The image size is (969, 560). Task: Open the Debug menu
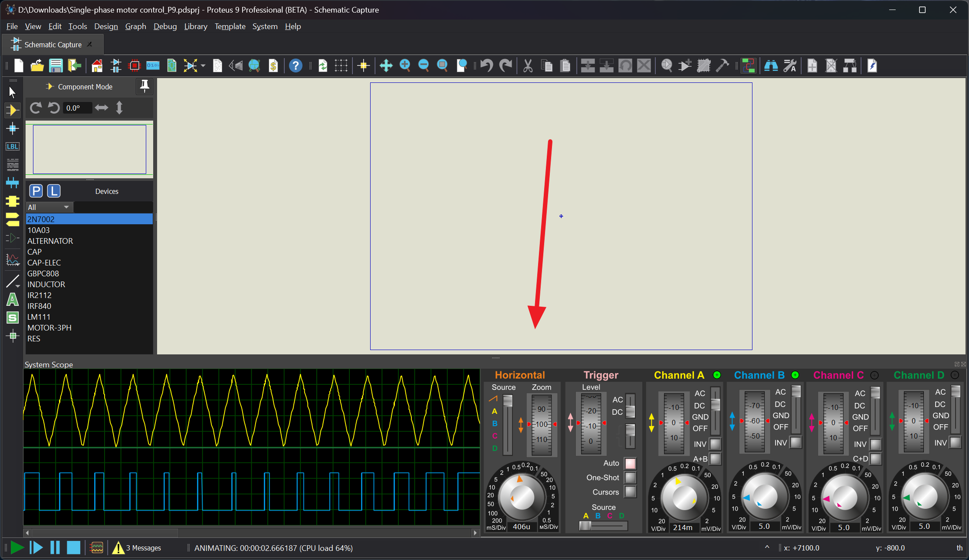pos(165,26)
